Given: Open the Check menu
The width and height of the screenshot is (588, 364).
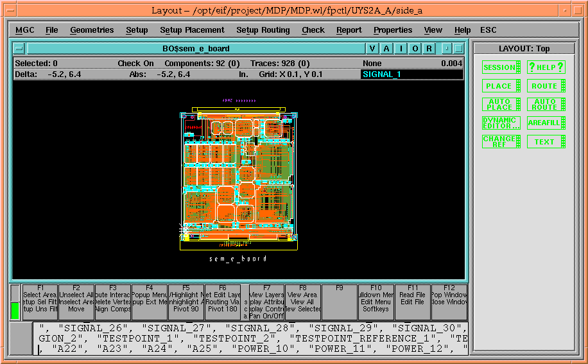Looking at the screenshot, I should click(313, 30).
